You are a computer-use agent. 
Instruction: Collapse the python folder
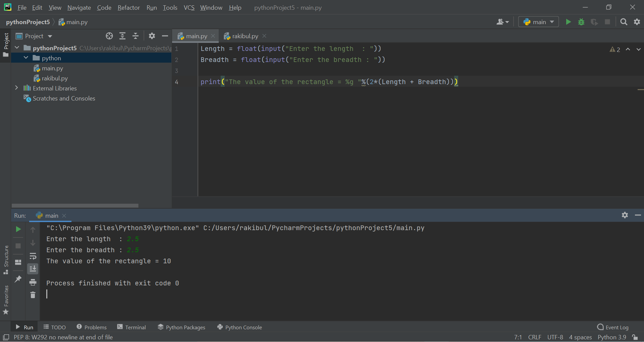point(26,58)
